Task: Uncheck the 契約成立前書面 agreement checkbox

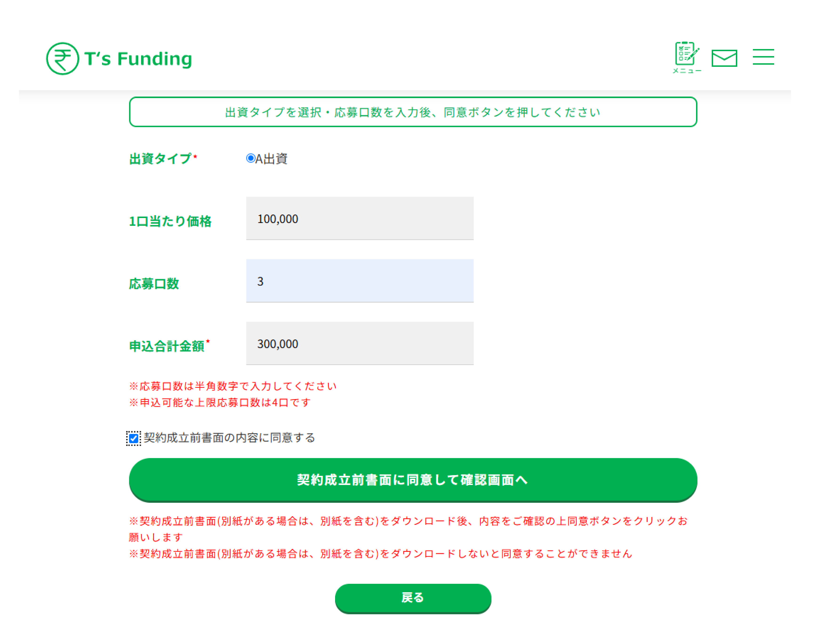Action: [x=133, y=438]
